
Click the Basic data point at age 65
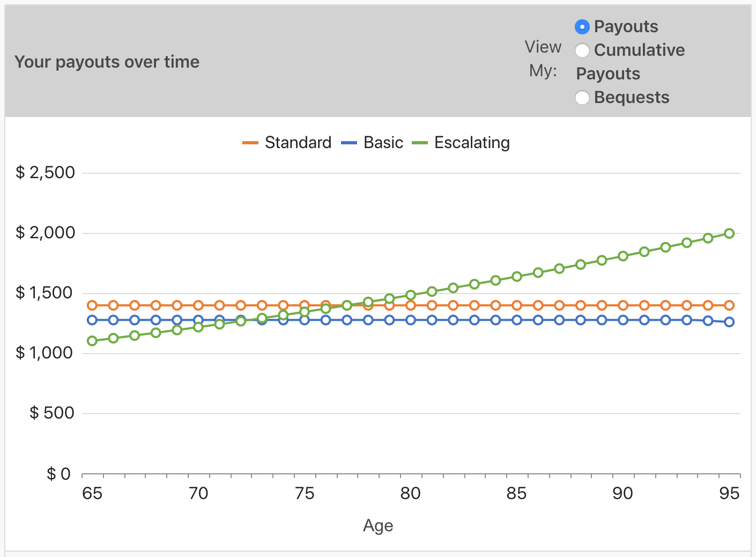pos(92,320)
